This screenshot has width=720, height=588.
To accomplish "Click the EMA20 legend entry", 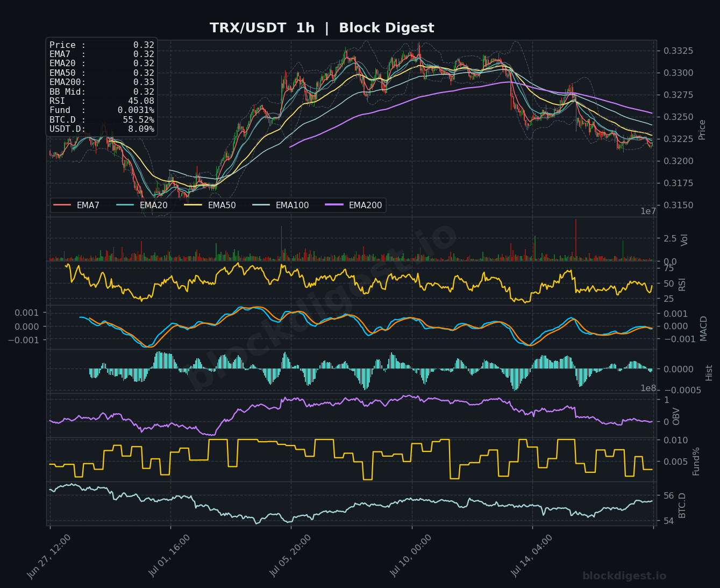I will point(142,205).
